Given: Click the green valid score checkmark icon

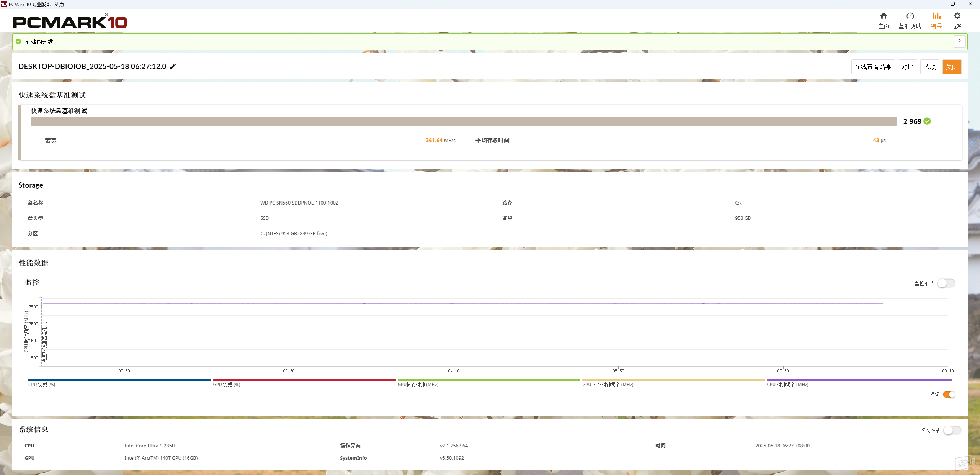Looking at the screenshot, I should click(x=18, y=42).
